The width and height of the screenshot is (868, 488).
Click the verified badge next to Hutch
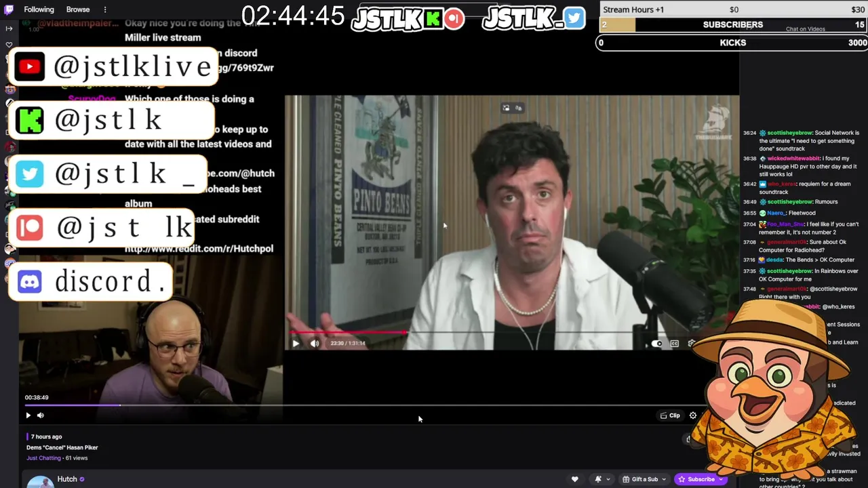[82, 479]
